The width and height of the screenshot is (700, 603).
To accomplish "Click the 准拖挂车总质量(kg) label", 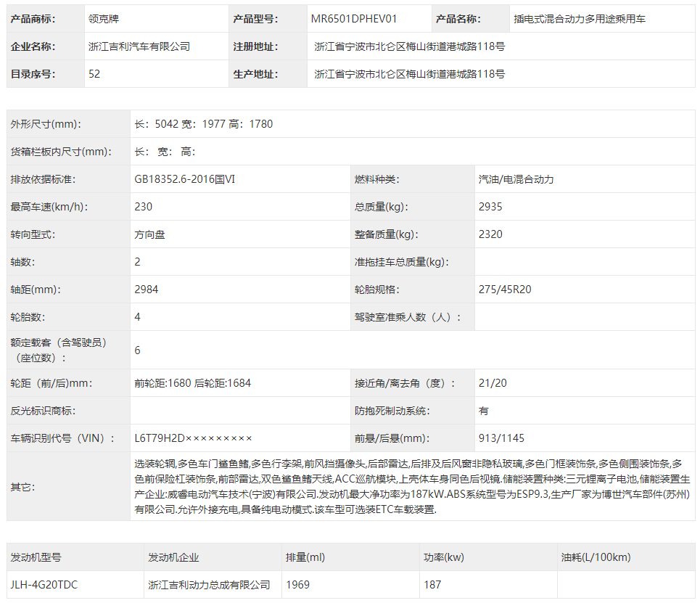I will (401, 262).
